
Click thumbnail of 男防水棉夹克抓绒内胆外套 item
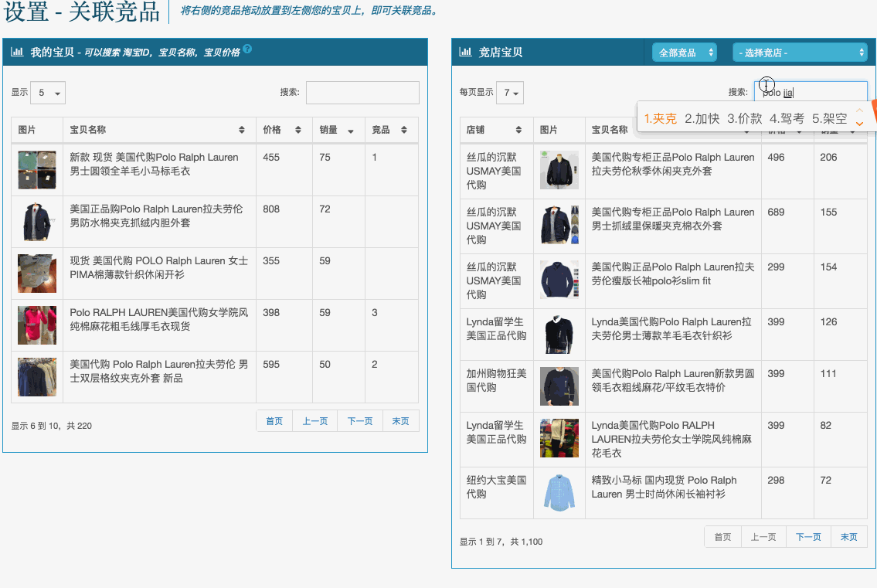pyautogui.click(x=37, y=222)
